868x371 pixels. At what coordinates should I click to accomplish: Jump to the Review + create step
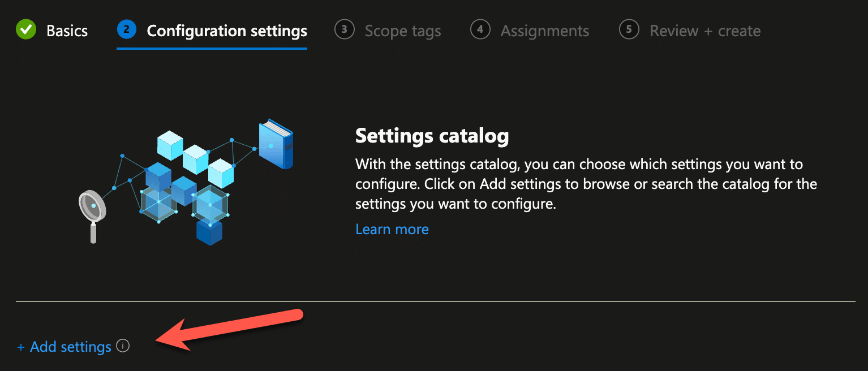(705, 30)
